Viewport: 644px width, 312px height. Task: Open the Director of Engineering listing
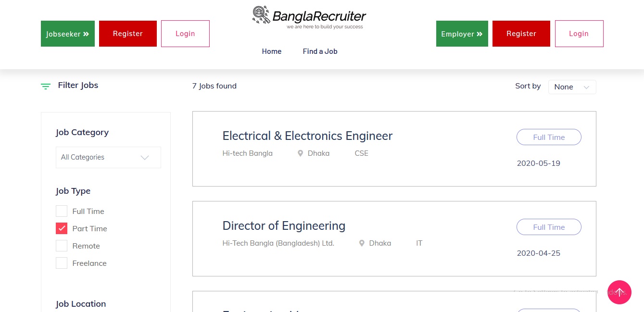click(x=284, y=226)
